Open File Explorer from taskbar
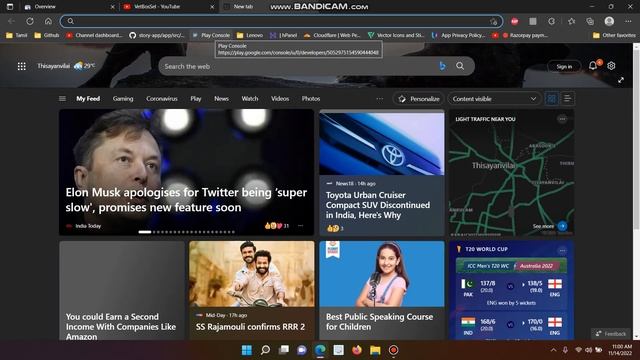The width and height of the screenshot is (640, 360). click(x=375, y=350)
